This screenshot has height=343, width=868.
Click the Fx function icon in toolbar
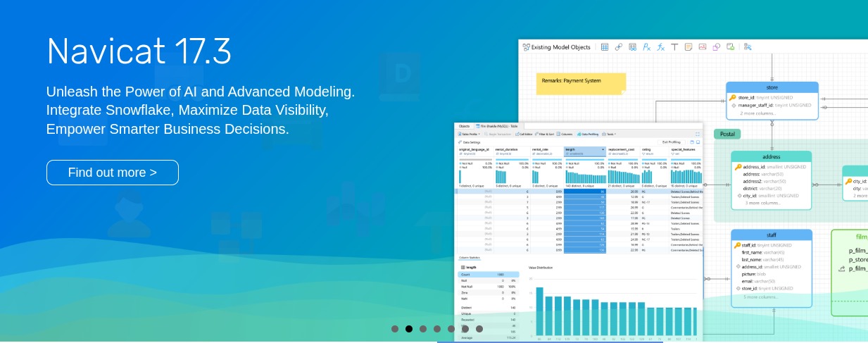point(660,47)
